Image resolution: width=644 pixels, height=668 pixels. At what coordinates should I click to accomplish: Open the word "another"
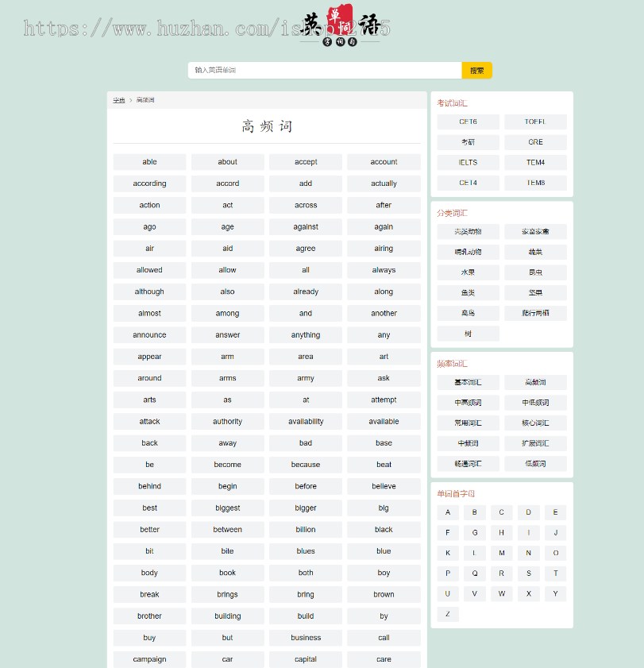pos(384,314)
